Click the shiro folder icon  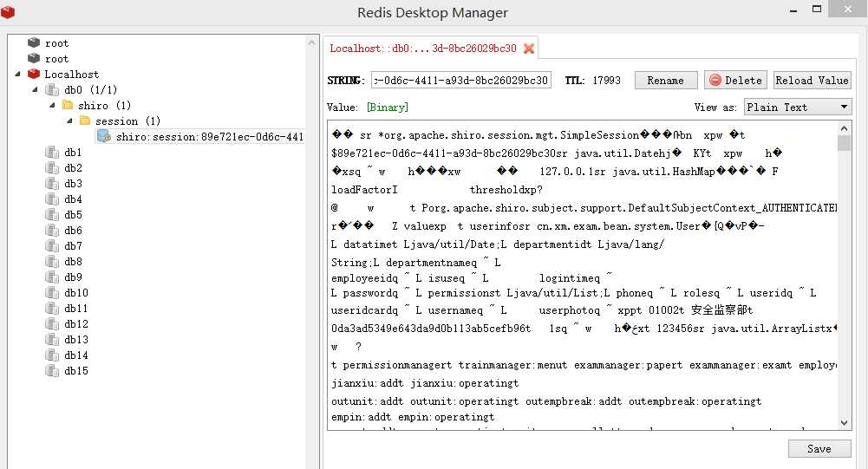[x=69, y=105]
